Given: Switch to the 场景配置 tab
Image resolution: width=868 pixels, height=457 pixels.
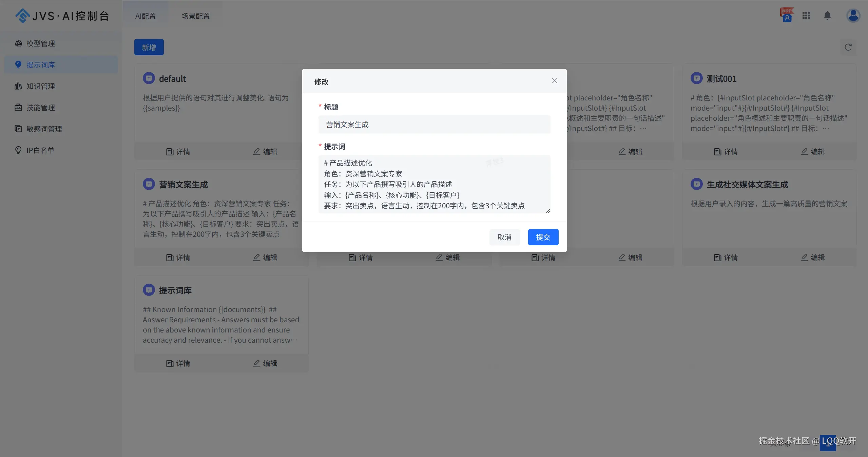Looking at the screenshot, I should click(x=195, y=16).
